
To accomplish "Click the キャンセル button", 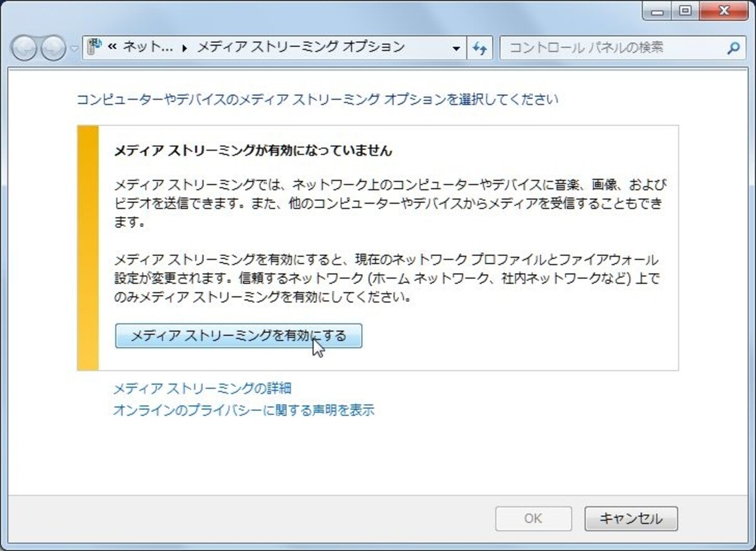I will point(631,518).
